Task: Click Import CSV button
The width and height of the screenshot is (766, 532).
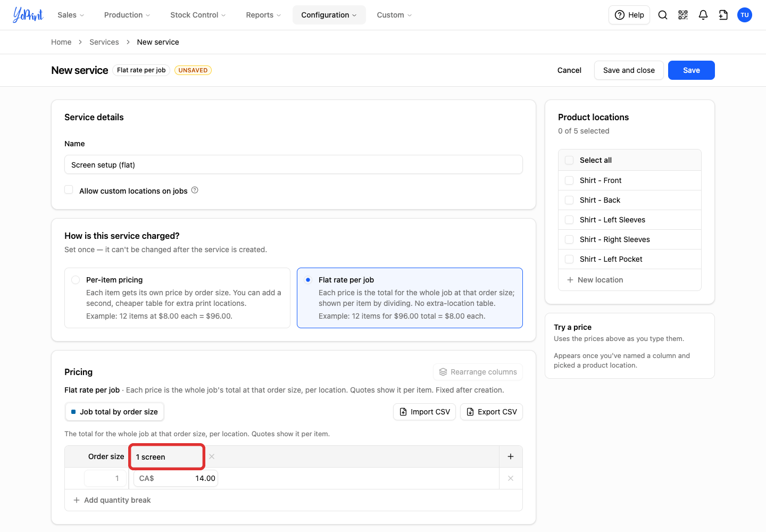Action: pos(424,412)
